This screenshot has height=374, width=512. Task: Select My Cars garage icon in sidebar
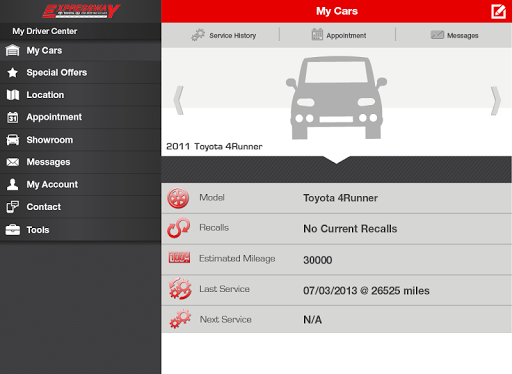point(13,51)
